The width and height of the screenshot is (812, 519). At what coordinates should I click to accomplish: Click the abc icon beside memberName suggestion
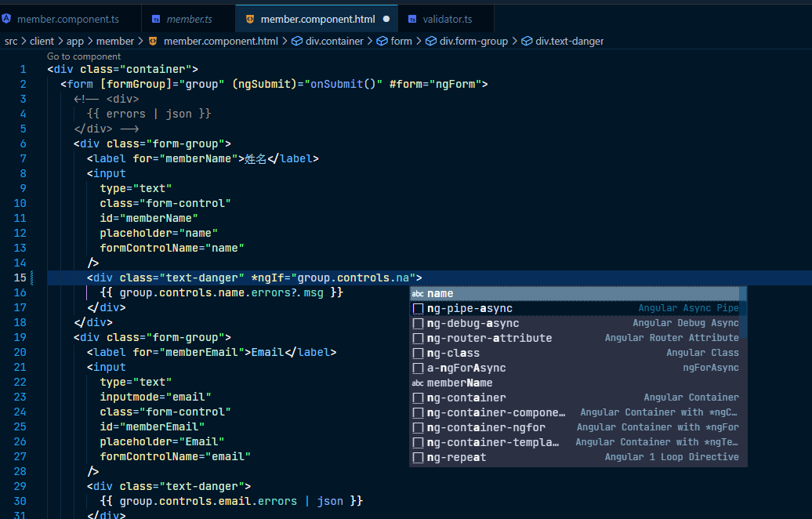tap(418, 383)
